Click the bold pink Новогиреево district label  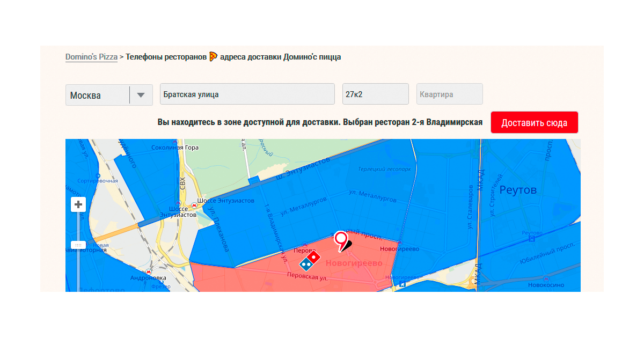tap(354, 263)
